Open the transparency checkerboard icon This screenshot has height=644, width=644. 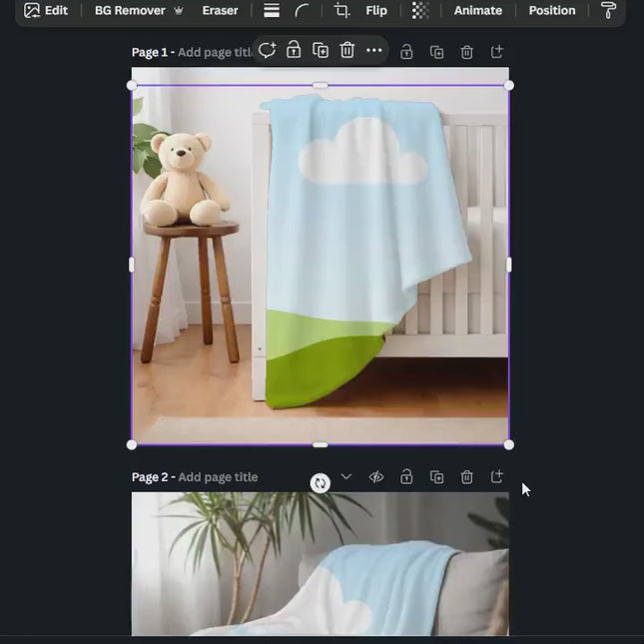[x=420, y=10]
